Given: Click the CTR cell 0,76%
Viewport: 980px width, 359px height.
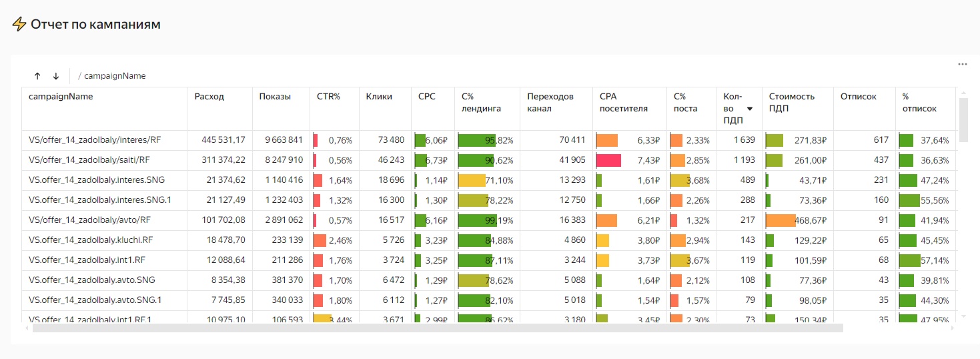Looking at the screenshot, I should click(x=334, y=140).
